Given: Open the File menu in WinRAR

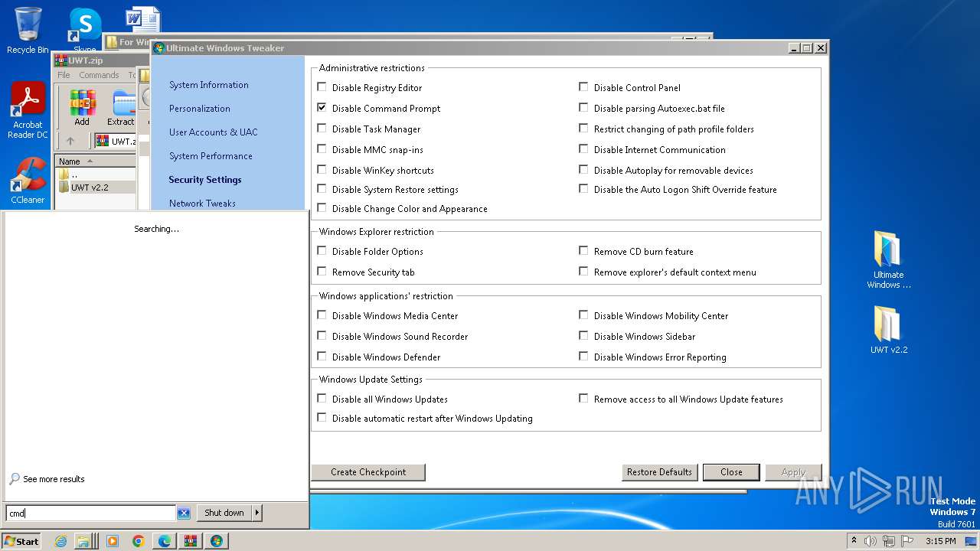Looking at the screenshot, I should pyautogui.click(x=64, y=75).
